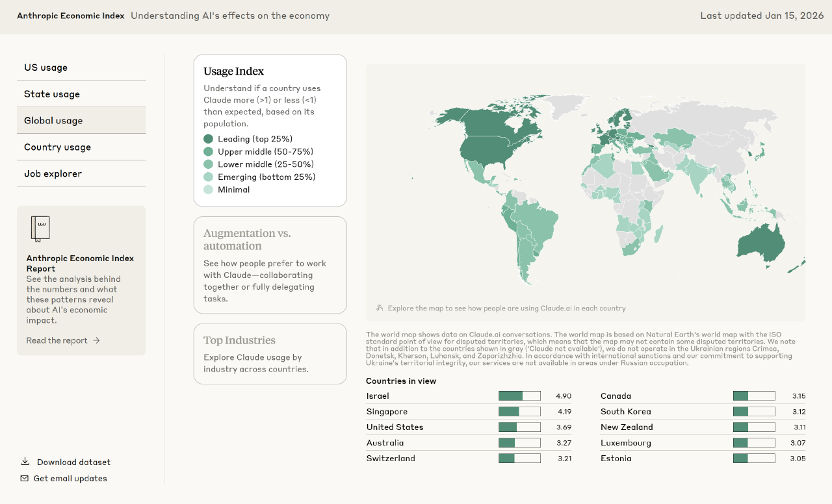Click the email envelope icon
The width and height of the screenshot is (832, 504).
pos(25,479)
